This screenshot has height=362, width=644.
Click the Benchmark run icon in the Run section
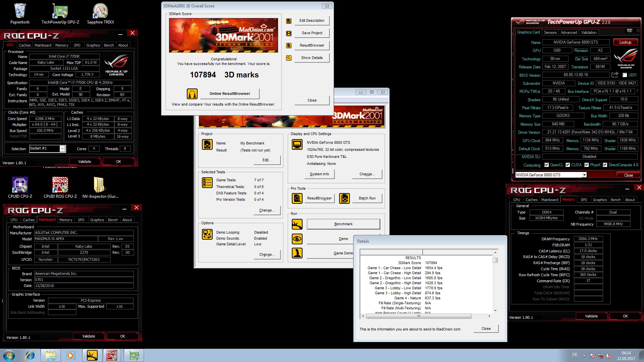pos(297,224)
